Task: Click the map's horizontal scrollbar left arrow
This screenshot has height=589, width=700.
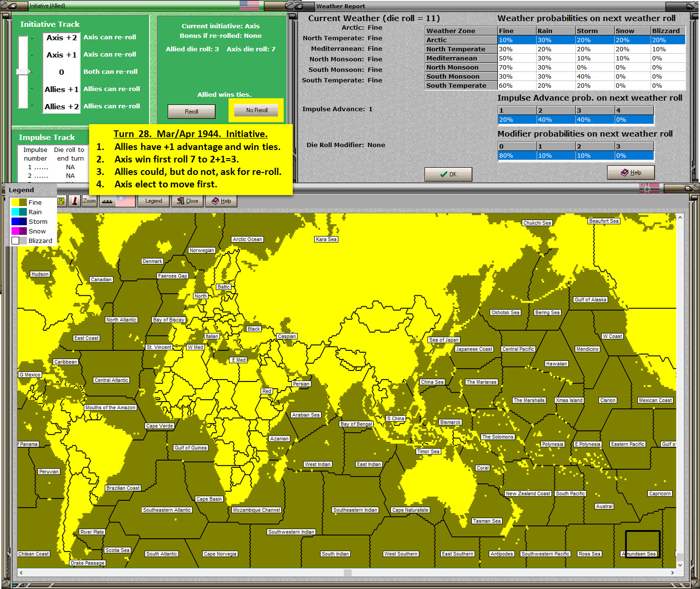Action: [x=21, y=572]
